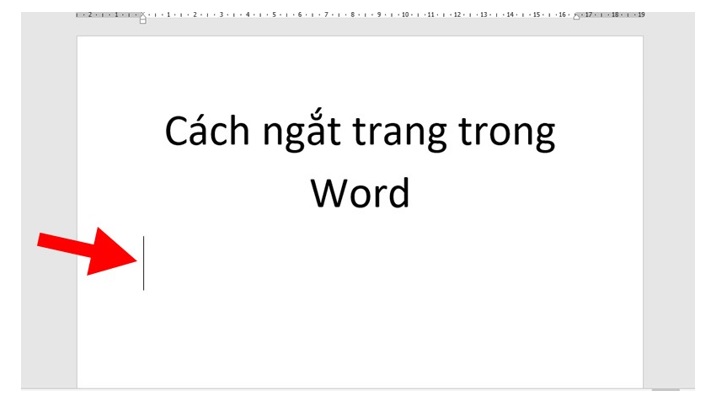Place the cursor in the word "Cách"
713x404 pixels.
(x=207, y=132)
